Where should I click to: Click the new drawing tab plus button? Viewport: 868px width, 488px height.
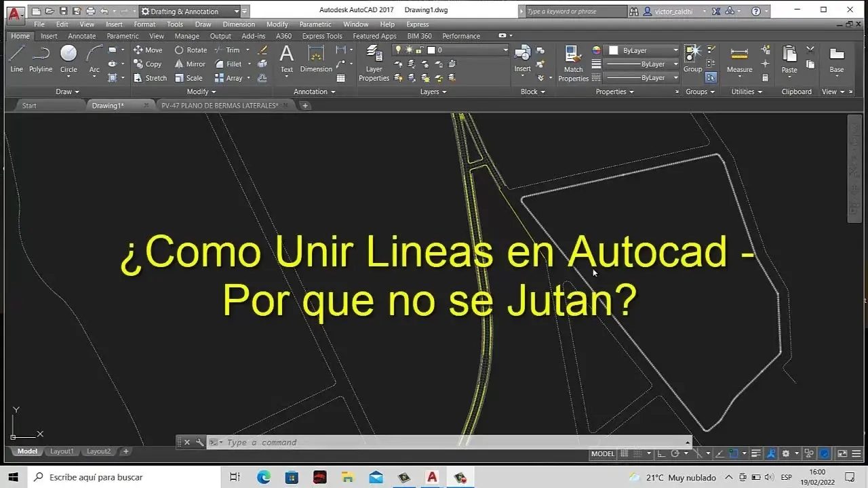(305, 106)
